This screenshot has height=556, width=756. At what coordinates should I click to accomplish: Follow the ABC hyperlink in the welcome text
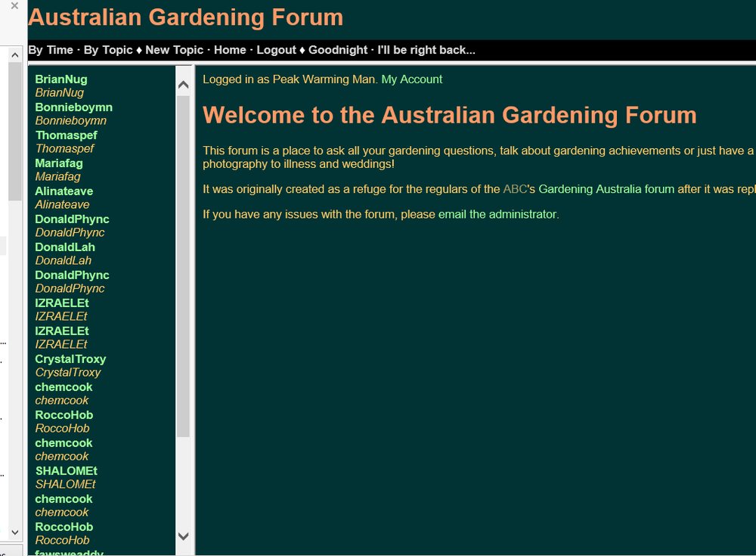[x=514, y=189]
